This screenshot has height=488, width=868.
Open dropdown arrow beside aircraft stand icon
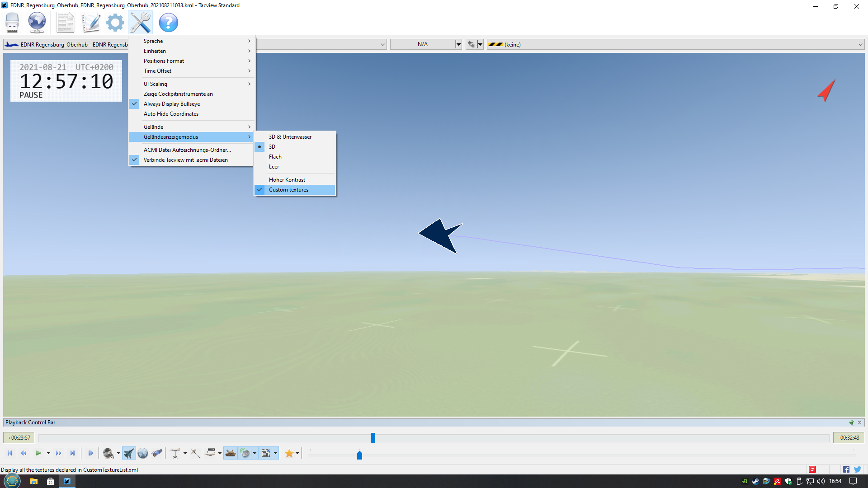click(185, 453)
